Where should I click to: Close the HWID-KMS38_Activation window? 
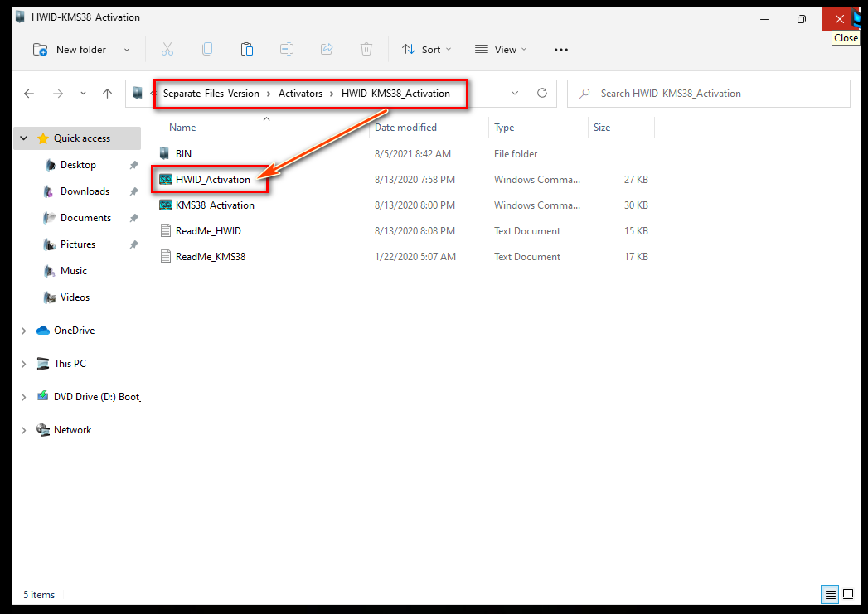[839, 19]
